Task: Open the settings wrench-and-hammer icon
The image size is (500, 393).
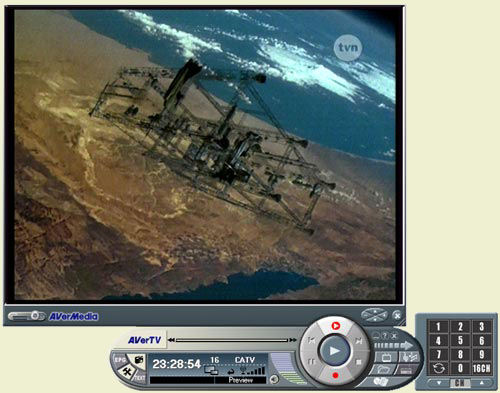Action: (x=127, y=372)
